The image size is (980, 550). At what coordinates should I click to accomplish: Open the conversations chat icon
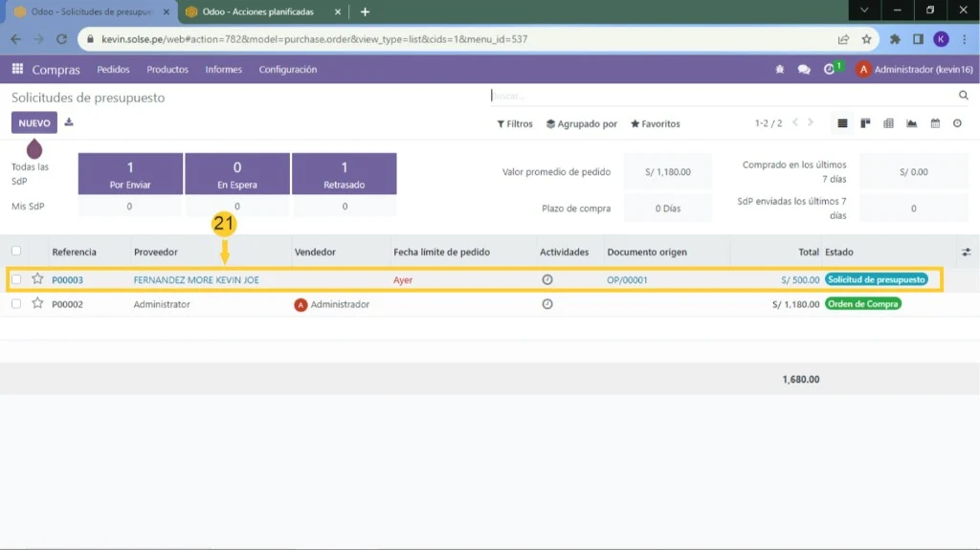click(804, 70)
